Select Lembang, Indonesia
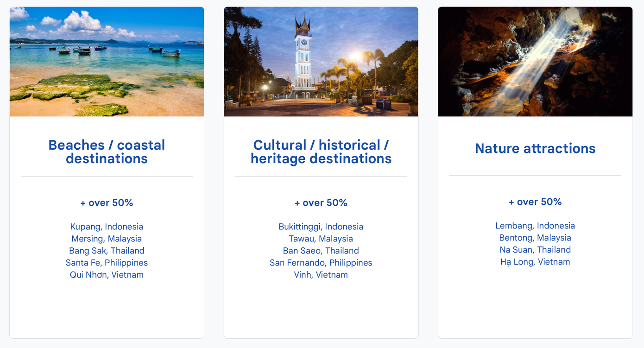Screen dimensions: 644x348 (535, 226)
